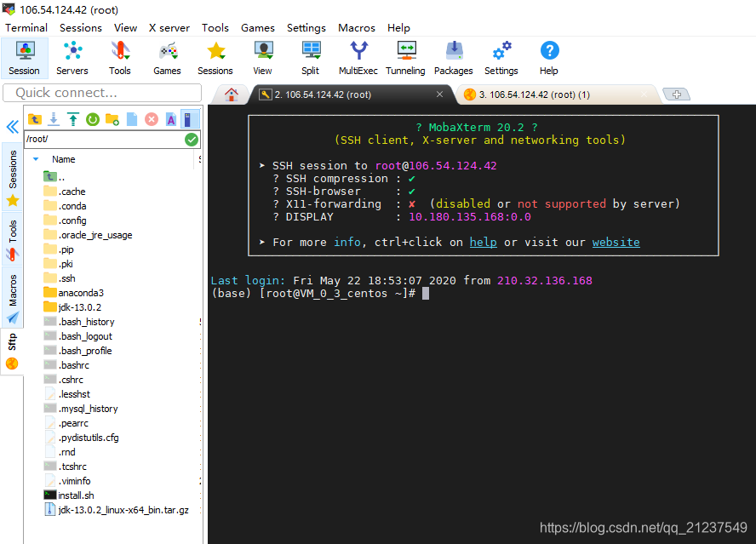Screen dimensions: 756x544
Task: Click the Sessions star toolbar icon
Action: [x=215, y=59]
